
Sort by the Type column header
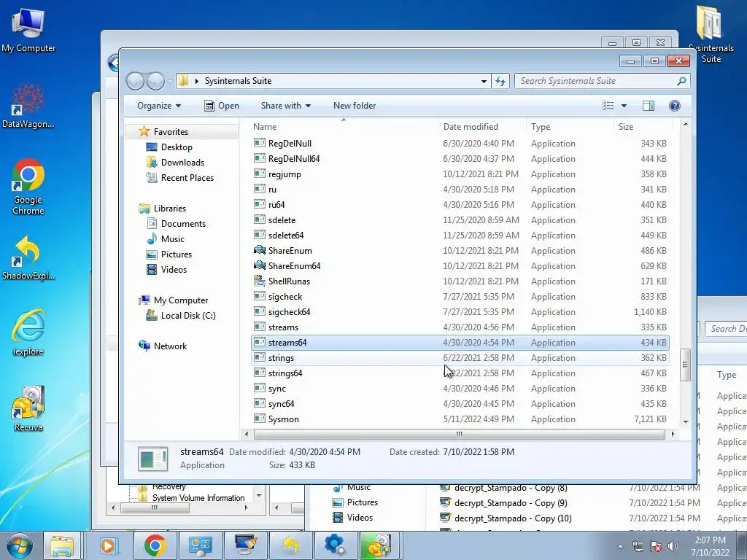click(570, 127)
